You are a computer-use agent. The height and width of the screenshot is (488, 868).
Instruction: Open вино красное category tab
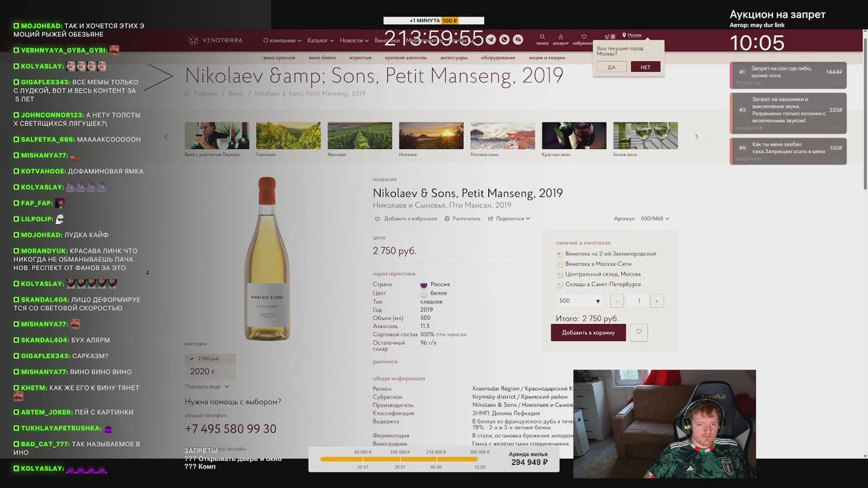pyautogui.click(x=279, y=58)
